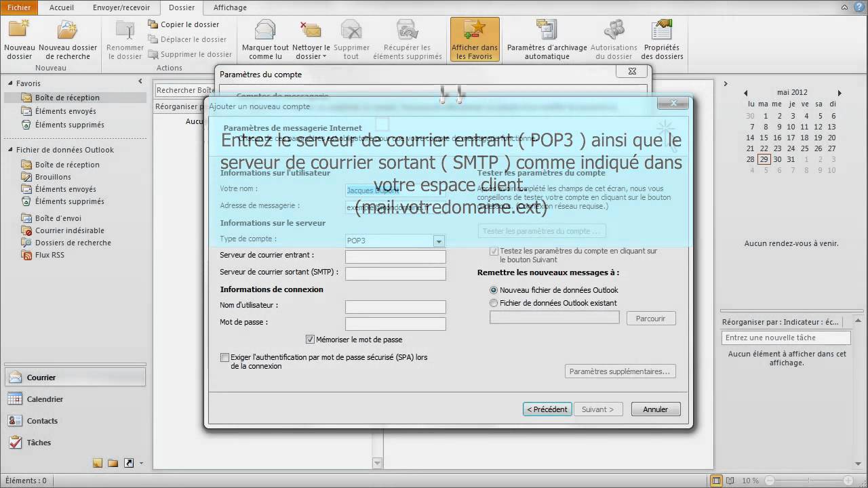Viewport: 868px width, 488px height.
Task: Select Marquer tout comme lu icon
Action: pos(265,30)
